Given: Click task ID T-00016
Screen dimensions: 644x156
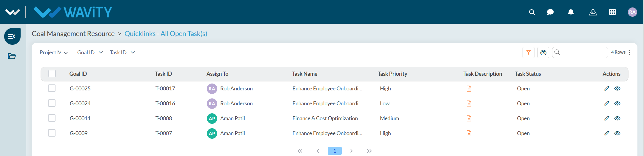Looking at the screenshot, I should tap(165, 104).
